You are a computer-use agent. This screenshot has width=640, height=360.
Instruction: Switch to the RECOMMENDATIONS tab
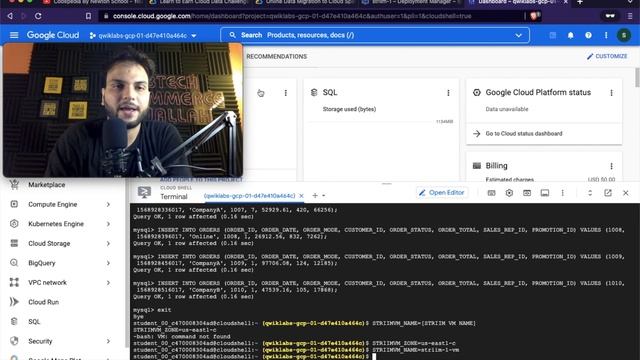coord(276,56)
